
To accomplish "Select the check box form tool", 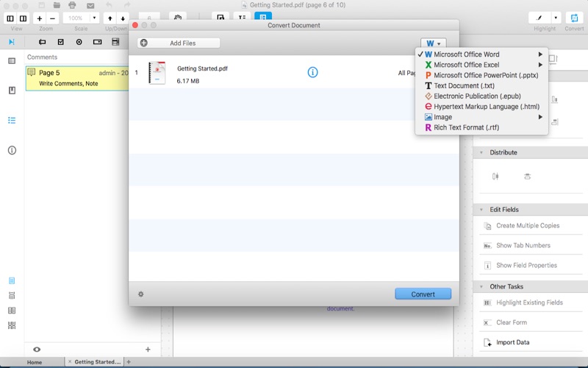I will tap(61, 42).
